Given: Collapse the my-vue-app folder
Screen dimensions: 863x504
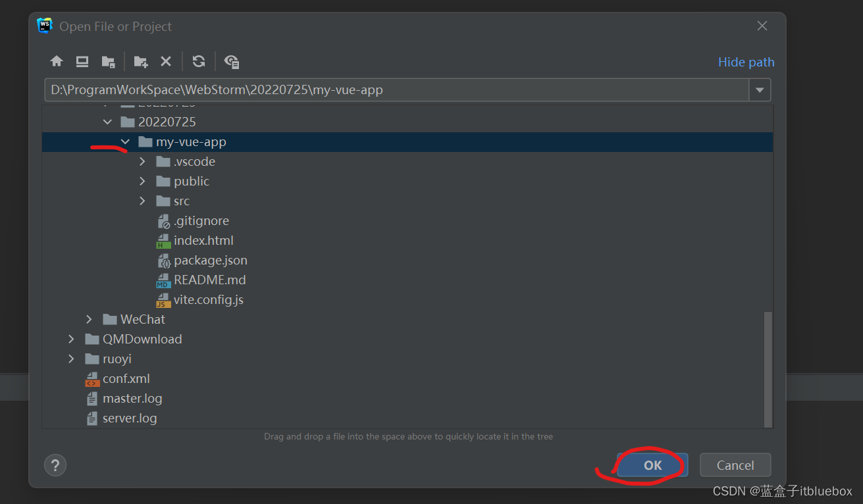Looking at the screenshot, I should 125,141.
